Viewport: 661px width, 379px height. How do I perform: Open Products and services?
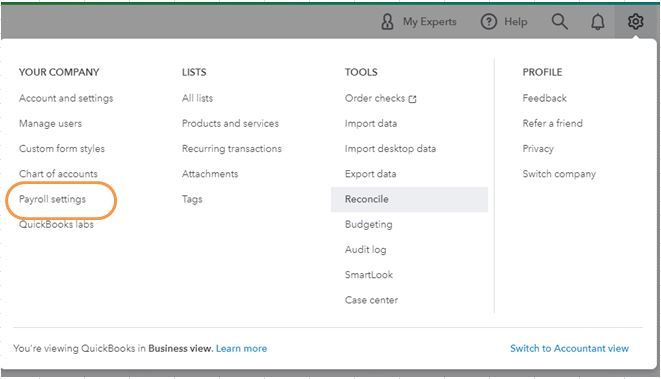[230, 124]
